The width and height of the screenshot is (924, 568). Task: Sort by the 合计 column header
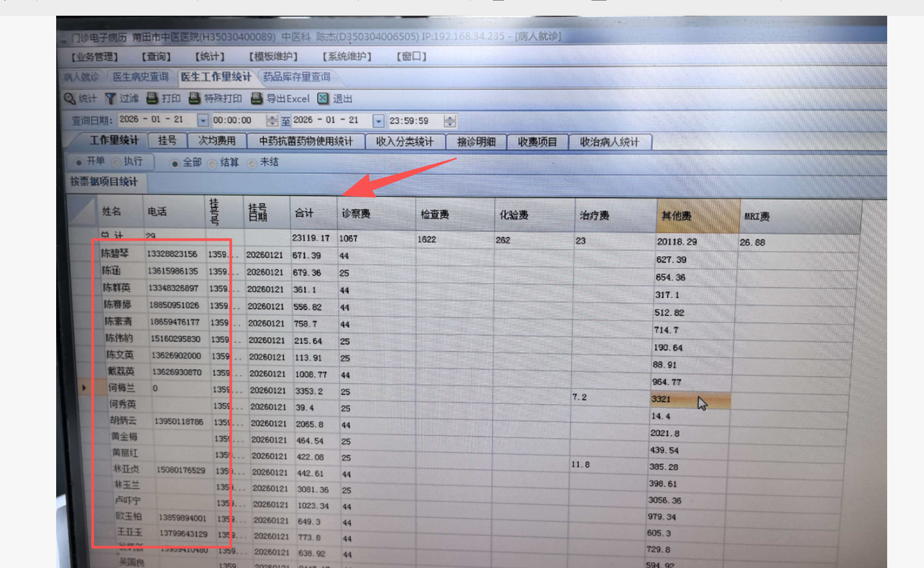[x=313, y=213]
